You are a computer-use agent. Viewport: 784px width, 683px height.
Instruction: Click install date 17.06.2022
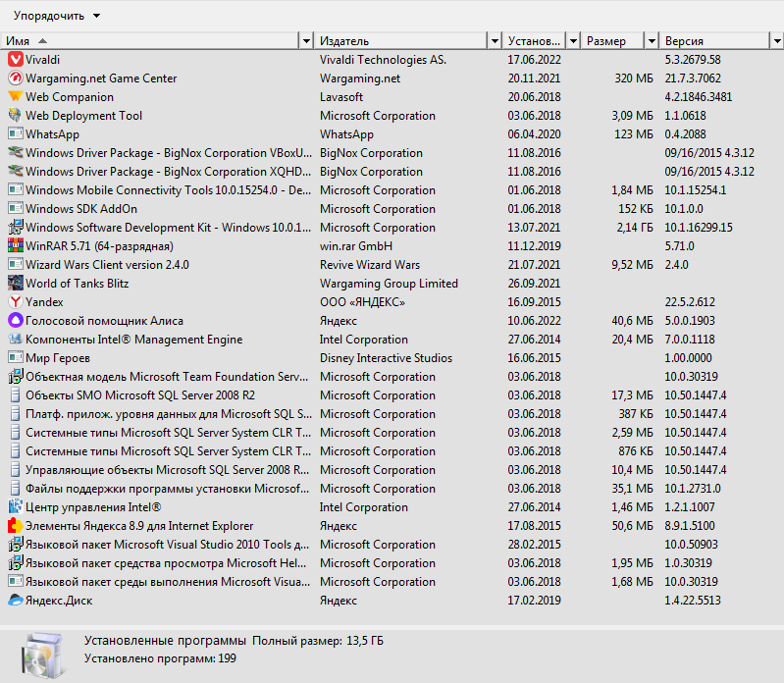click(x=534, y=60)
